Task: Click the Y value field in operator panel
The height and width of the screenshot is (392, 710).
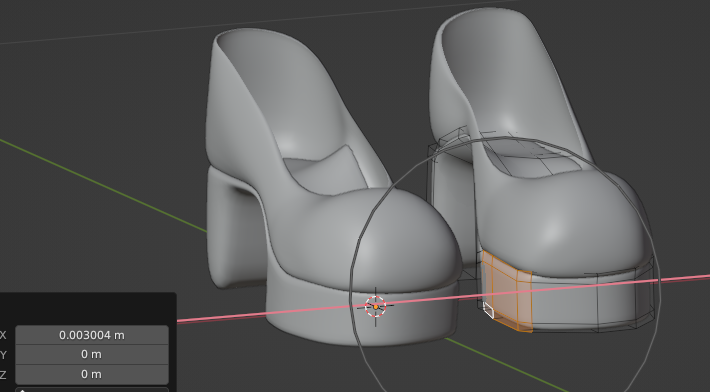Action: 92,354
